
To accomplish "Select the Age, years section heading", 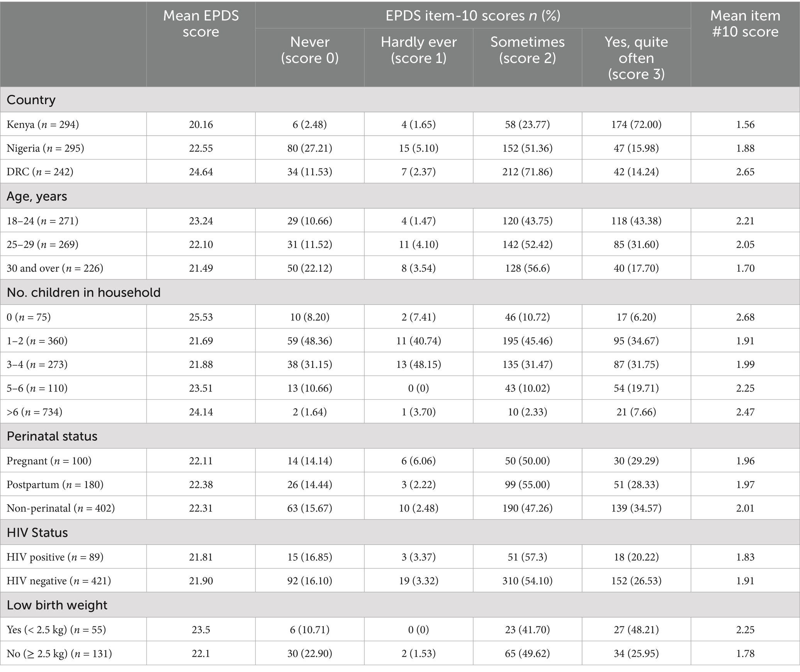I will point(37,196).
